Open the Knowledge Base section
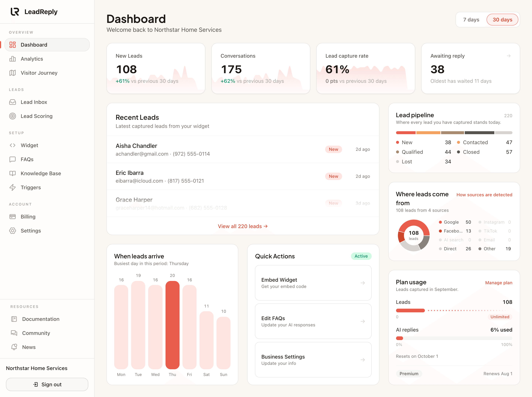The image size is (532, 397). coord(47,174)
